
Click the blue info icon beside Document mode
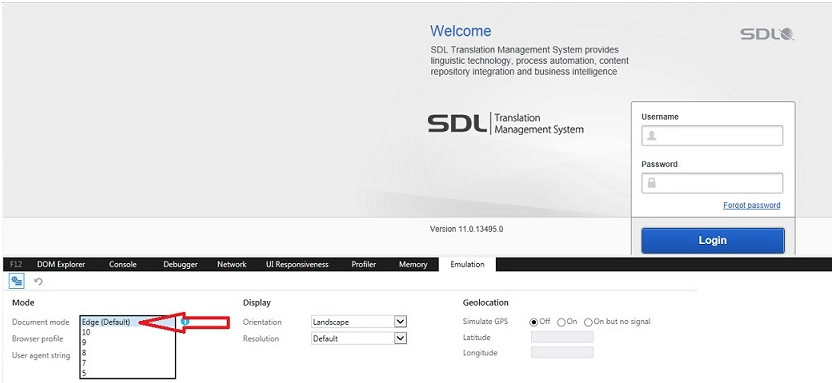click(x=185, y=322)
